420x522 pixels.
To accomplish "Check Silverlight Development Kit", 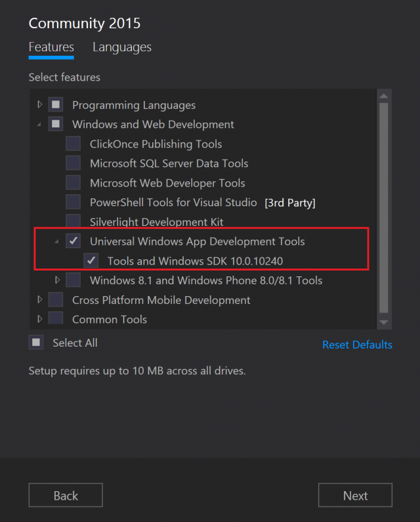I will tap(73, 221).
